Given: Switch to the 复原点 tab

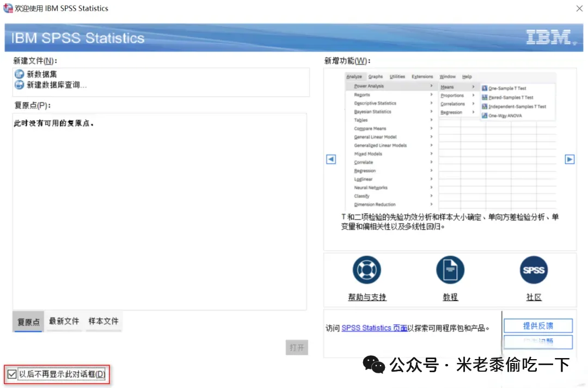Looking at the screenshot, I should tap(28, 322).
